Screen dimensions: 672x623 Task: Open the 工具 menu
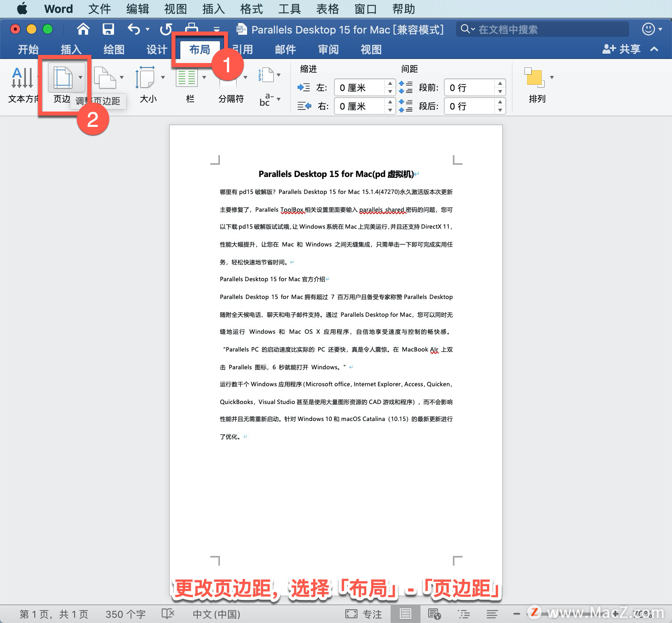pyautogui.click(x=290, y=9)
